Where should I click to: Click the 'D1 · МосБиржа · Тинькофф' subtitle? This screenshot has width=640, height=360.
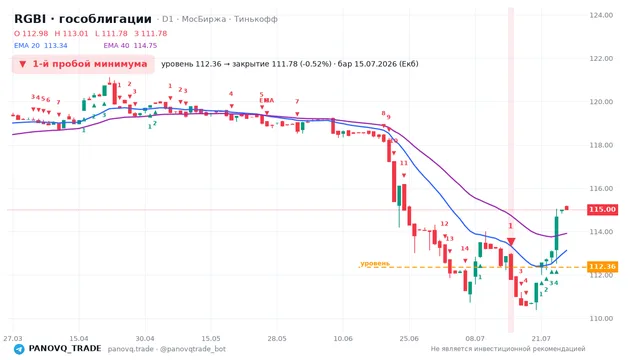220,19
